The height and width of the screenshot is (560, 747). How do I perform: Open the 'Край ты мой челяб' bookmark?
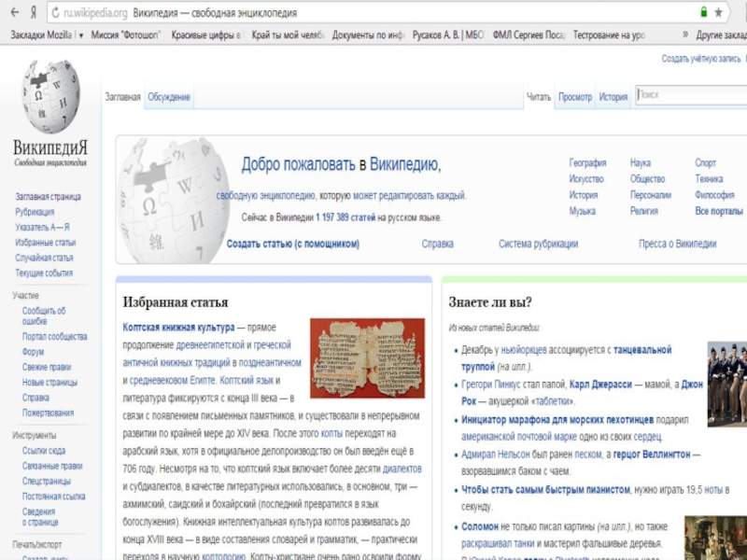[288, 35]
